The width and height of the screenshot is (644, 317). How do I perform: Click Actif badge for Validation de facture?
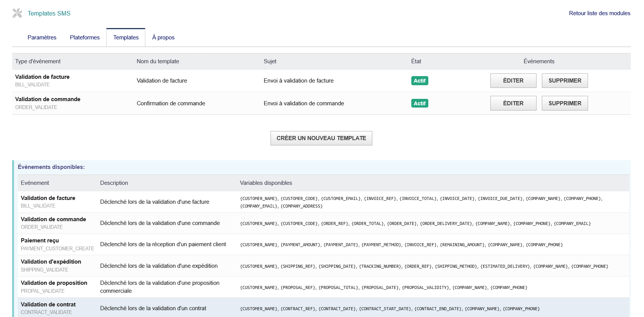(420, 81)
